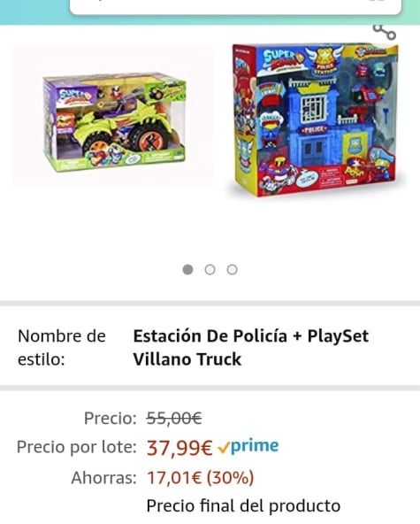Switch to third image carousel dot
The width and height of the screenshot is (420, 524).
coord(232,269)
